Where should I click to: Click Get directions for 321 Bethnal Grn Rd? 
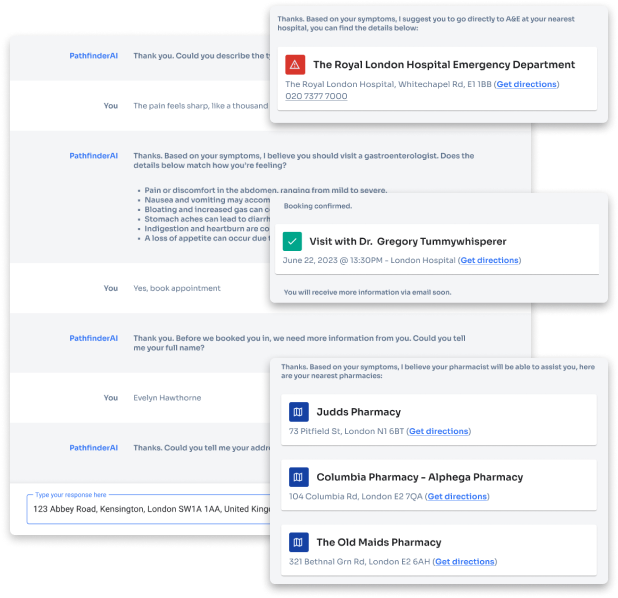pyautogui.click(x=465, y=562)
